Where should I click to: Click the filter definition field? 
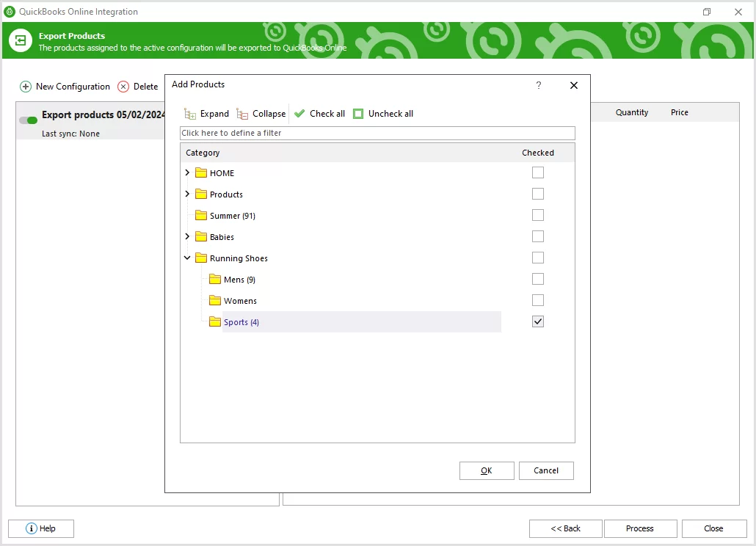coord(377,133)
